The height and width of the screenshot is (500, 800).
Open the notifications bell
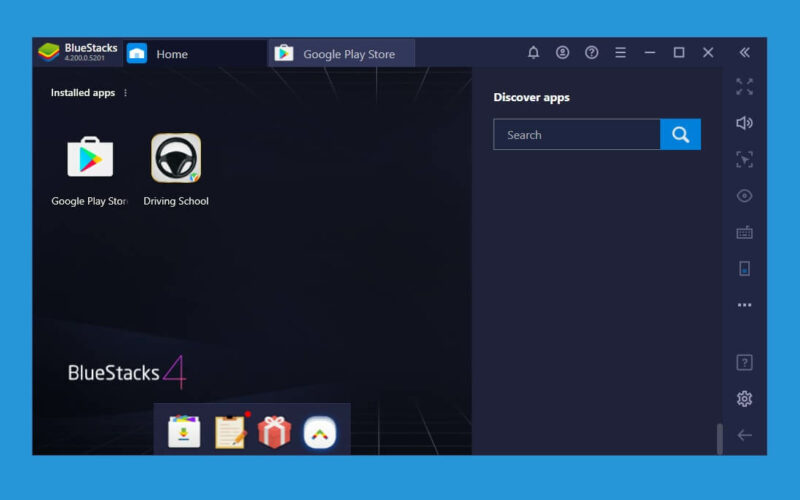(533, 53)
